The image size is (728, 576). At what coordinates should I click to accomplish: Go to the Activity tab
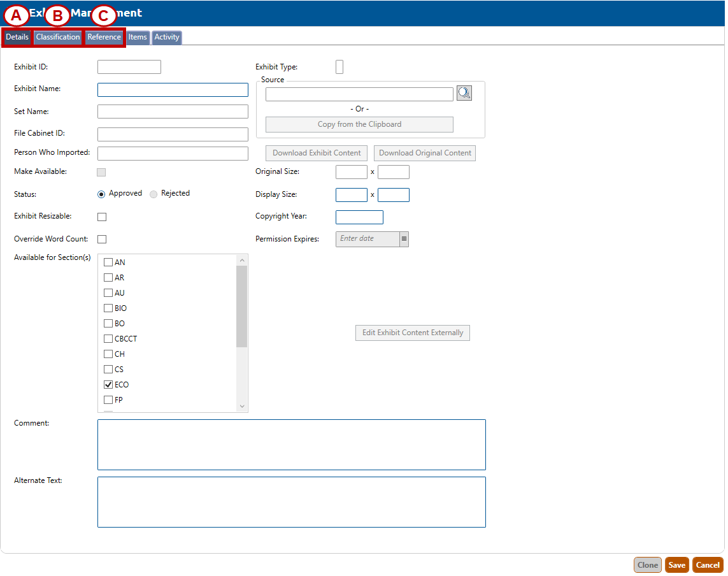pyautogui.click(x=167, y=38)
